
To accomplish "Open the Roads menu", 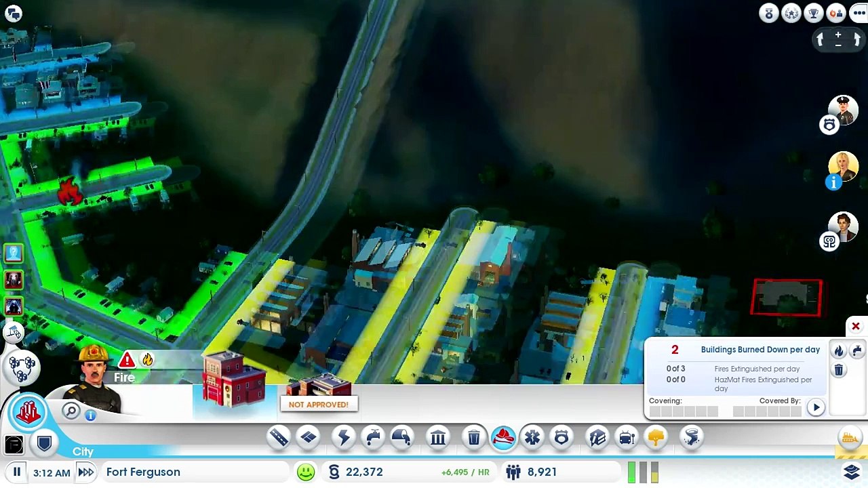I will click(278, 437).
